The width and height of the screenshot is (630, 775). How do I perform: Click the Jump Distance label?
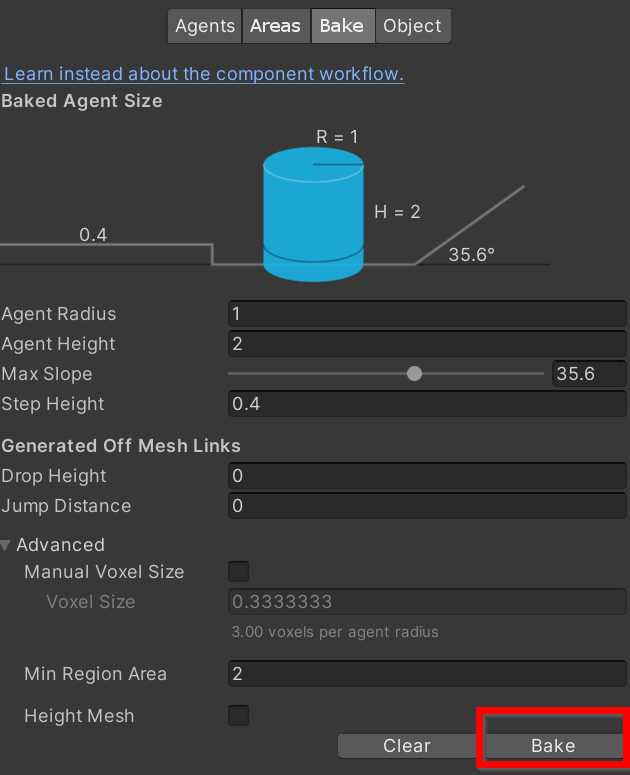click(66, 506)
